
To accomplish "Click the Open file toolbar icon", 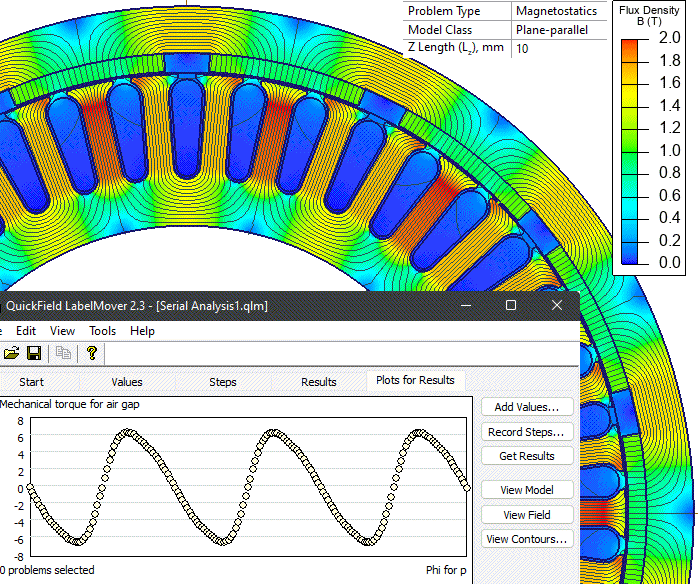I will 12,353.
